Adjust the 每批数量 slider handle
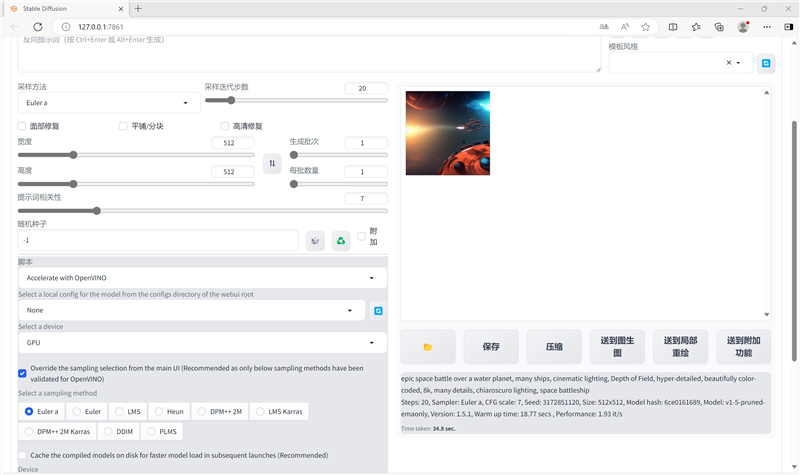This screenshot has height=475, width=800. [x=294, y=184]
